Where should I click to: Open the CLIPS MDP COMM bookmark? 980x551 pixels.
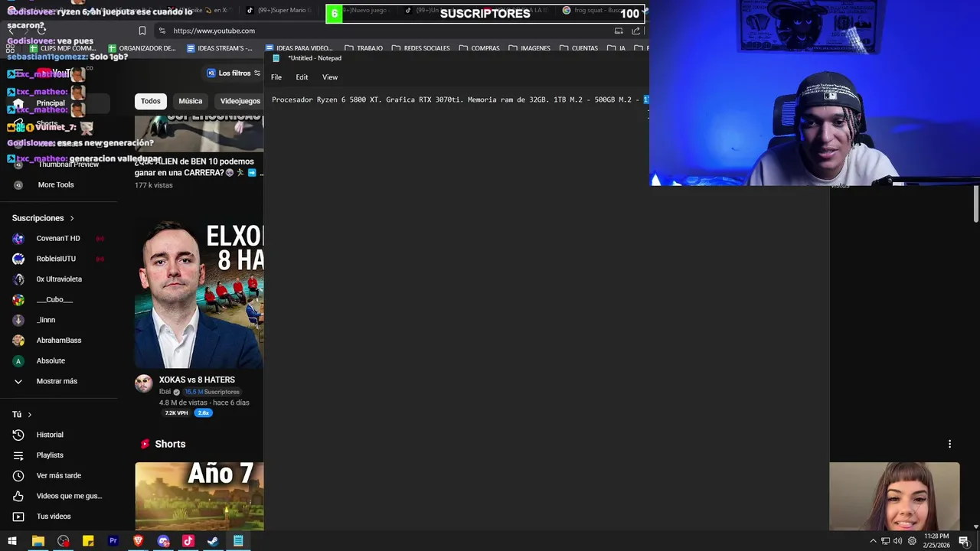click(63, 48)
